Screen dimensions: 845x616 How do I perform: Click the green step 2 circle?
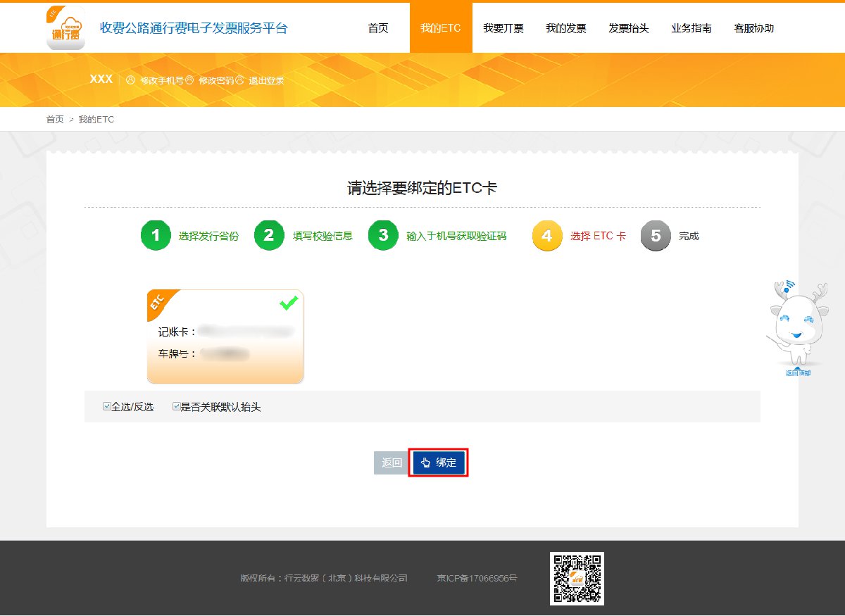click(x=269, y=236)
